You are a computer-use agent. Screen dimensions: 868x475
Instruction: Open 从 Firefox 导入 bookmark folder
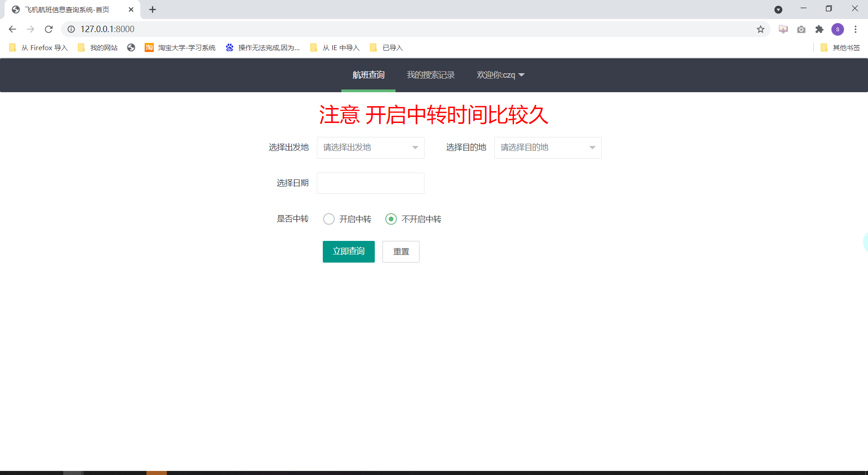pos(38,47)
